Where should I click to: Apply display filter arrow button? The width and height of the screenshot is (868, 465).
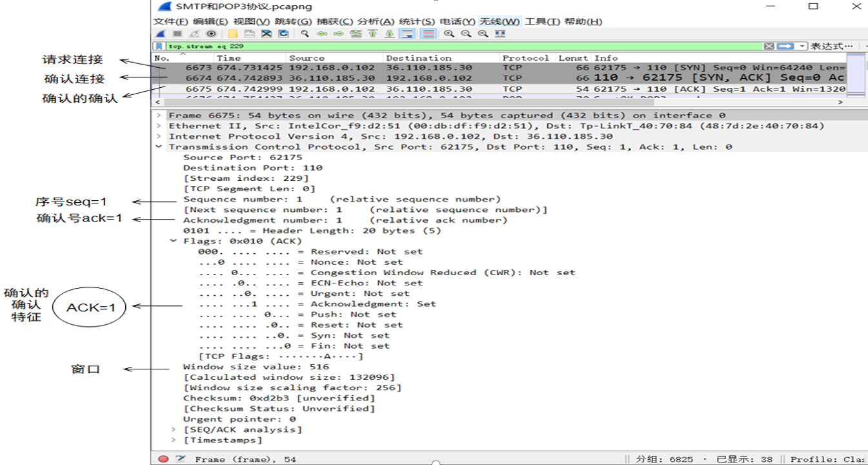pyautogui.click(x=785, y=46)
